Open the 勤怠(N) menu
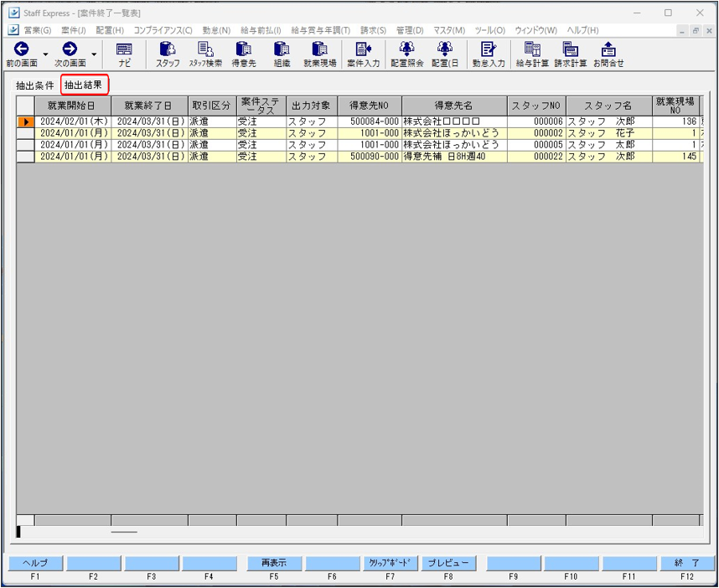The width and height of the screenshot is (719, 588). pos(216,30)
